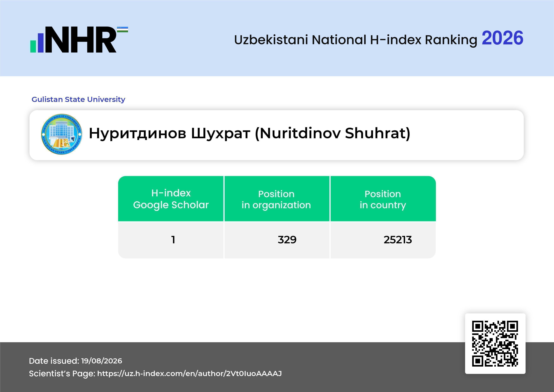Click the Position in organization header
The image size is (554, 392).
click(277, 199)
